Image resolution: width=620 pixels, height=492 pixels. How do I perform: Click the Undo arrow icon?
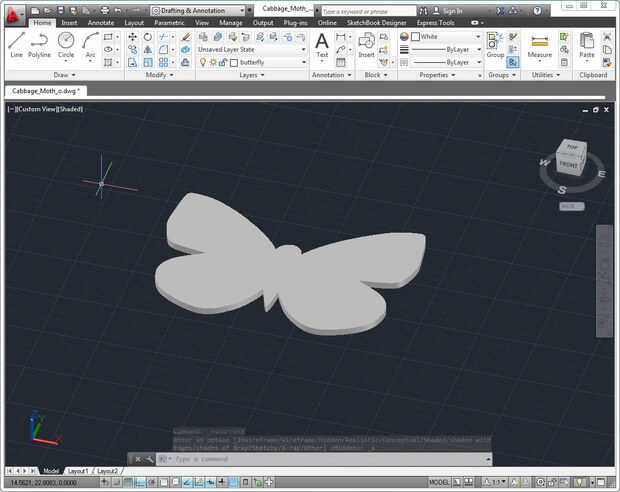118,11
